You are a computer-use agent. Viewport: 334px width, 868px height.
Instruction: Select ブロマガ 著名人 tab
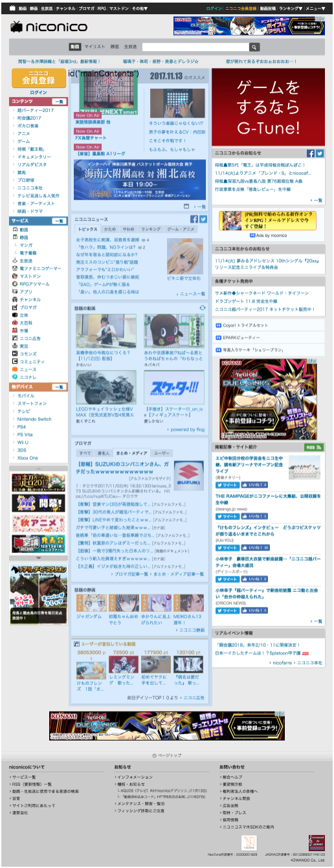(x=104, y=453)
